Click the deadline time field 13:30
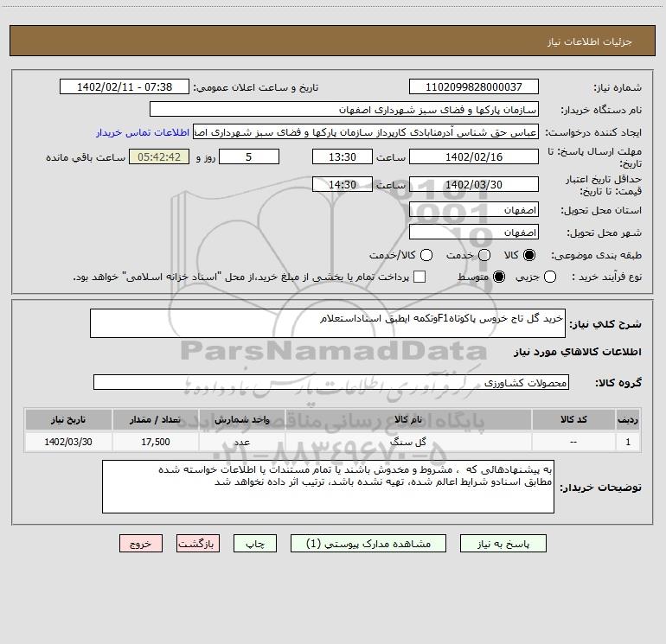Screen dimensions: 666x644 342,156
